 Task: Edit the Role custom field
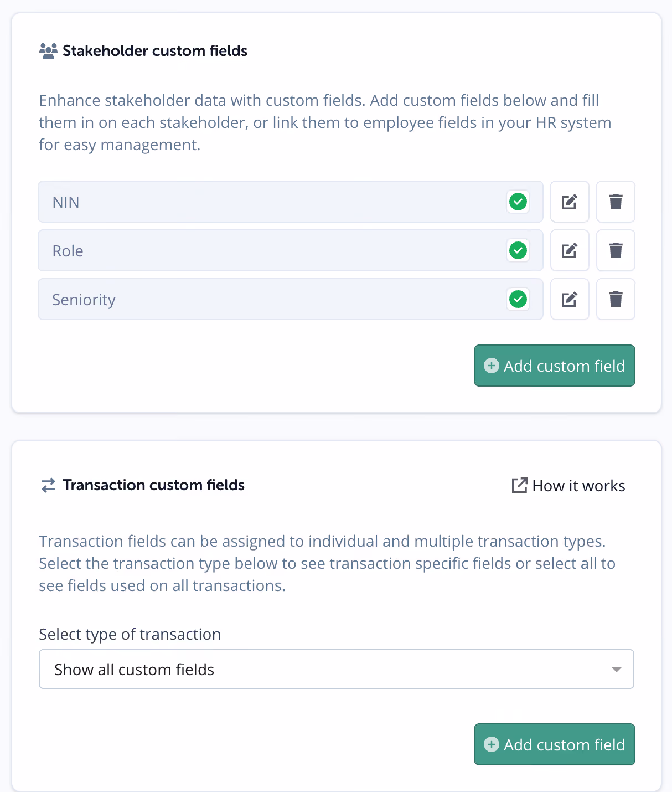click(570, 250)
